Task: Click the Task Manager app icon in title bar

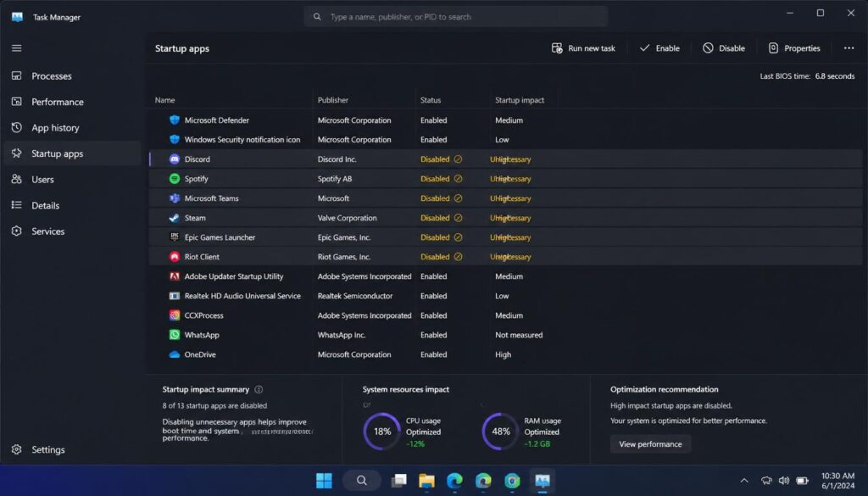Action: click(17, 17)
